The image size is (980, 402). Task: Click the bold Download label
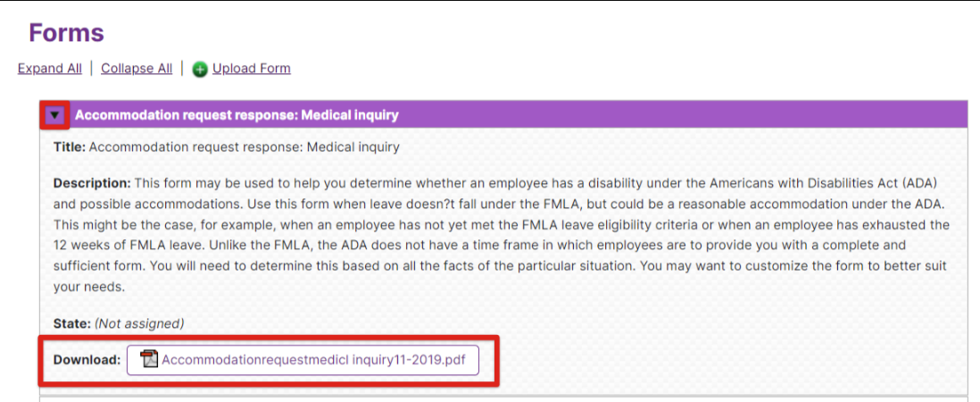pos(87,360)
